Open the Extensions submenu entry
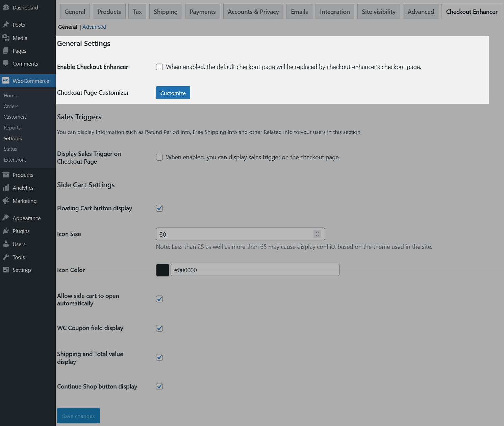504x426 pixels. tap(15, 160)
